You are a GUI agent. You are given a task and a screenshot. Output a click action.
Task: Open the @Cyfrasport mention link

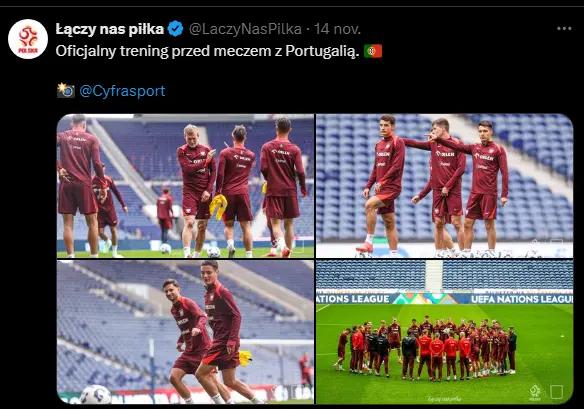tap(122, 91)
